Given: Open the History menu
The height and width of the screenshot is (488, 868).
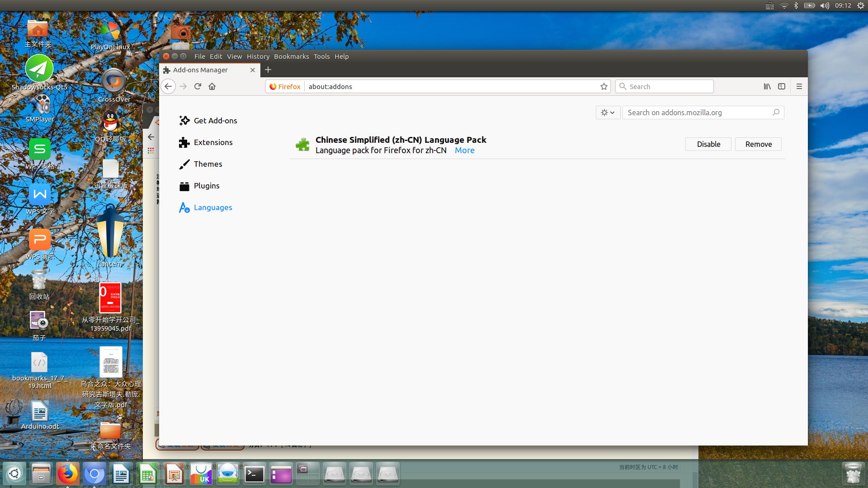Looking at the screenshot, I should point(258,56).
